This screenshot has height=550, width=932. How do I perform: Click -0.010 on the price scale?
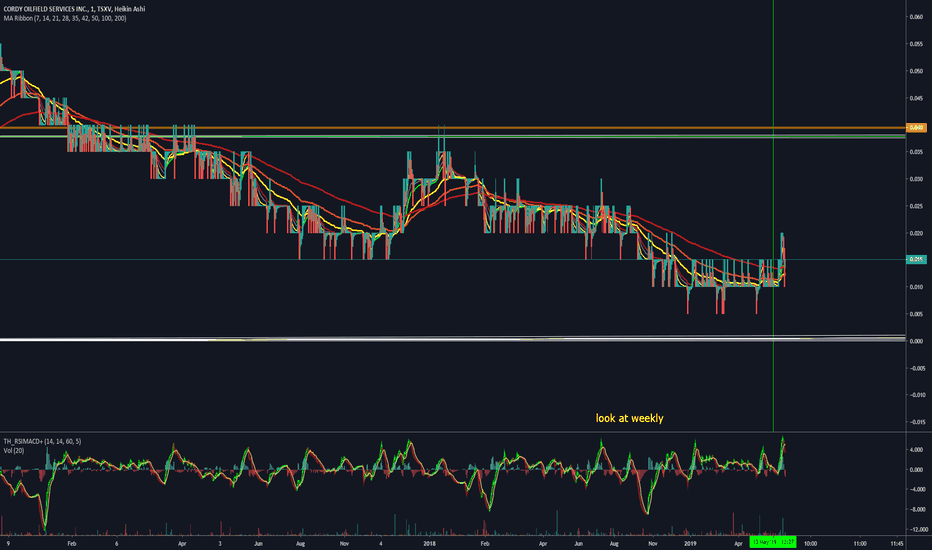click(x=916, y=395)
